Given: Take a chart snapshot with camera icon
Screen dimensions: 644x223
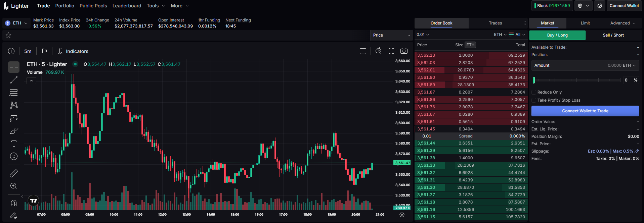Looking at the screenshot, I should pyautogui.click(x=404, y=51).
